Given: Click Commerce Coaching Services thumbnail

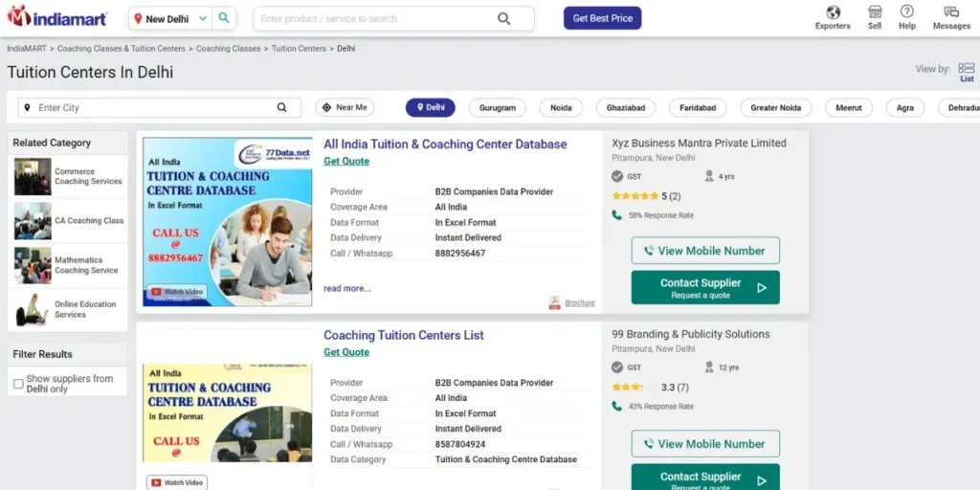Looking at the screenshot, I should pos(33,176).
